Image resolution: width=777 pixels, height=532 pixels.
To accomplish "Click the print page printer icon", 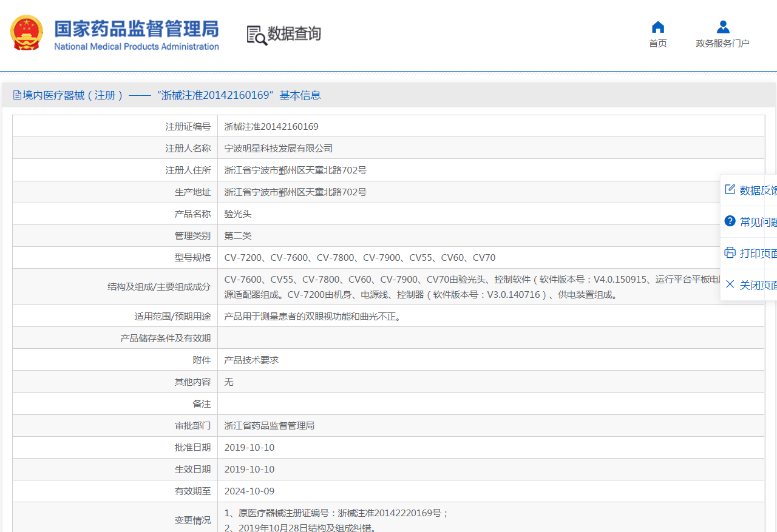I will [x=730, y=253].
